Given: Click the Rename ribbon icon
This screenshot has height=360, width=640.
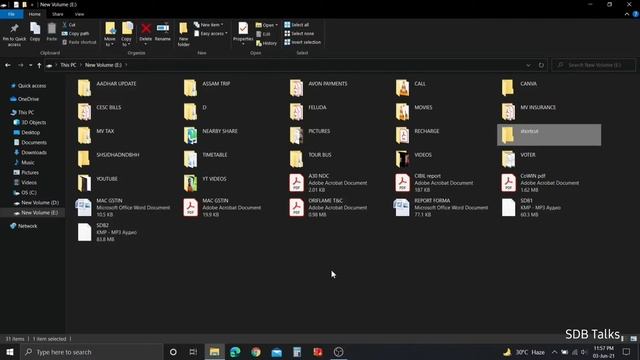Looking at the screenshot, I should pos(162,28).
